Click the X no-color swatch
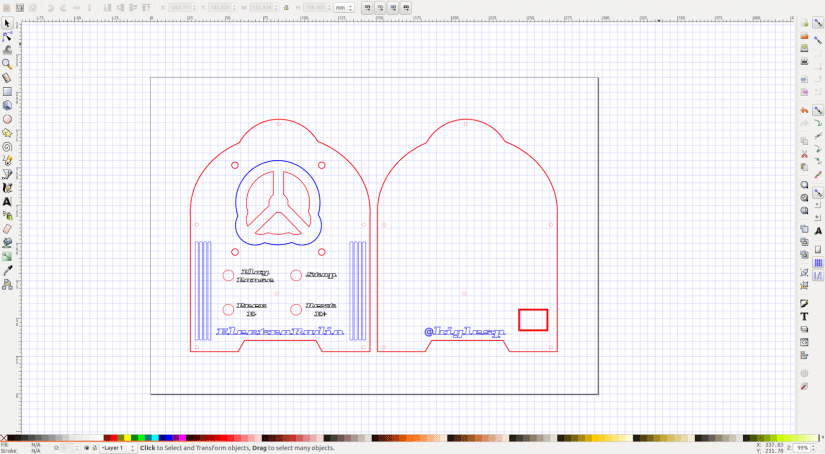The width and height of the screenshot is (825, 454). [4, 438]
